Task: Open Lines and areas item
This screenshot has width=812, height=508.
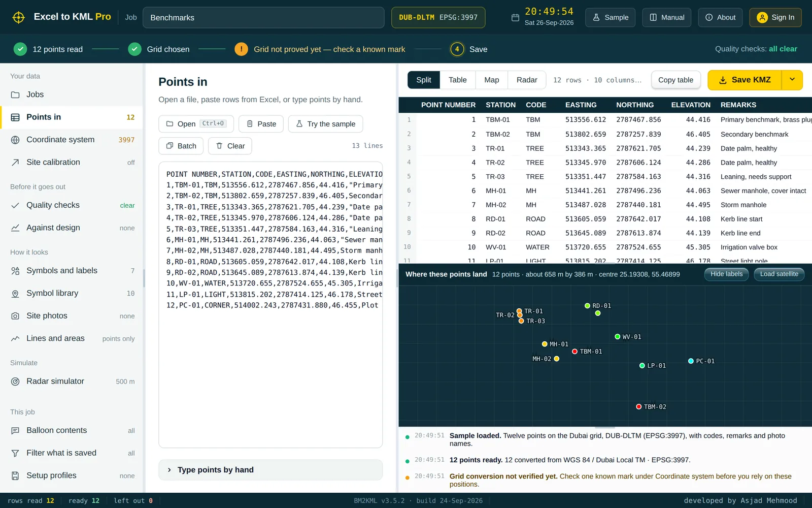Action: click(71, 338)
